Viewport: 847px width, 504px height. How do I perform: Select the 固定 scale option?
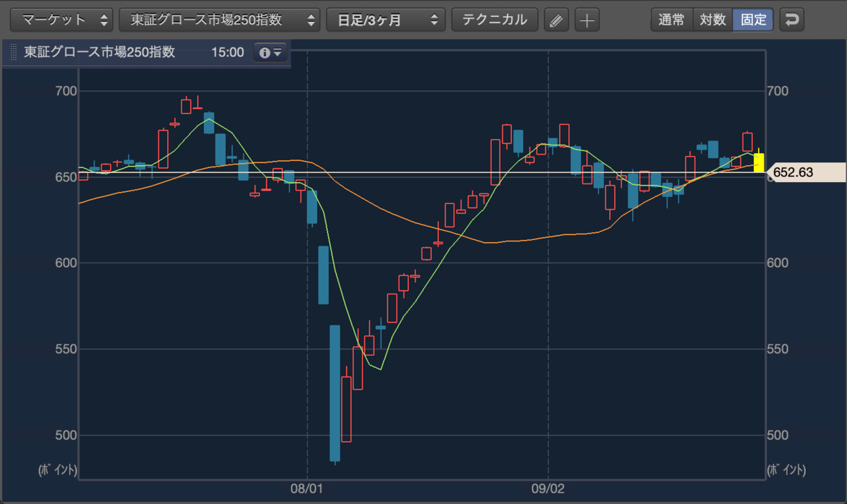(x=753, y=20)
